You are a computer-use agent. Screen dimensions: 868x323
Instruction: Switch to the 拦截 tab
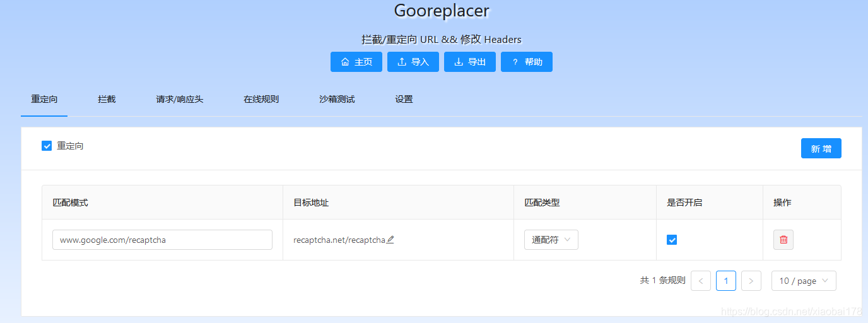107,99
